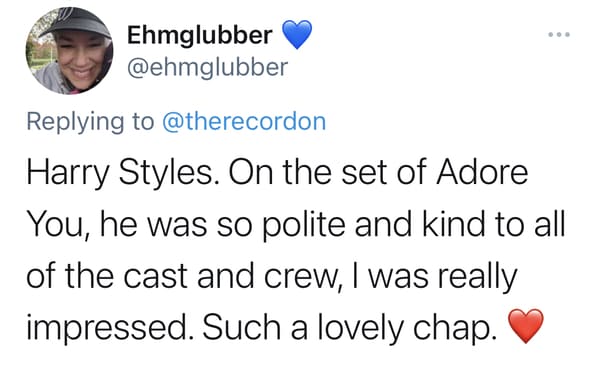This screenshot has width=599, height=375.
Task: Visit the @ehmglubber handle
Action: 207,69
